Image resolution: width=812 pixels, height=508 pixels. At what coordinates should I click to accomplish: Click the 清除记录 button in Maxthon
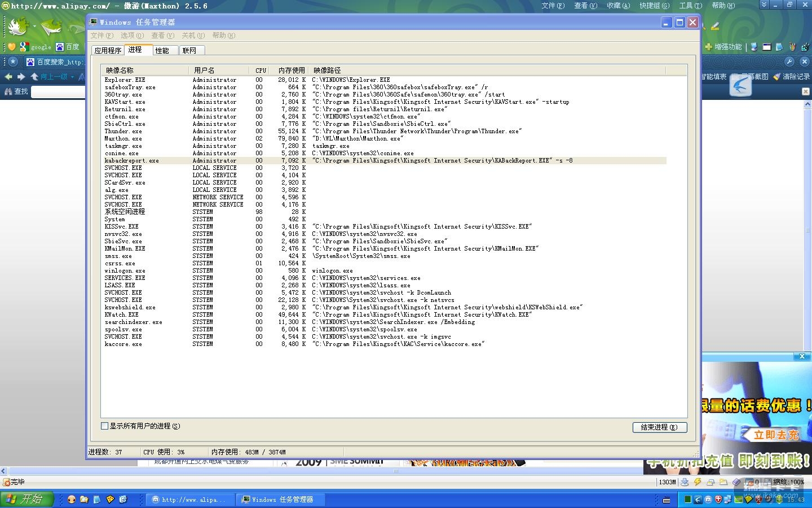(x=792, y=77)
